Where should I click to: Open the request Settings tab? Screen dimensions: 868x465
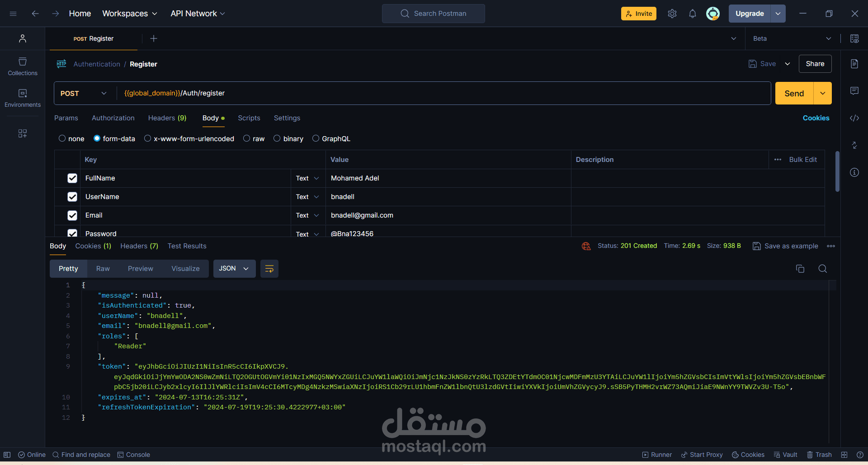287,118
